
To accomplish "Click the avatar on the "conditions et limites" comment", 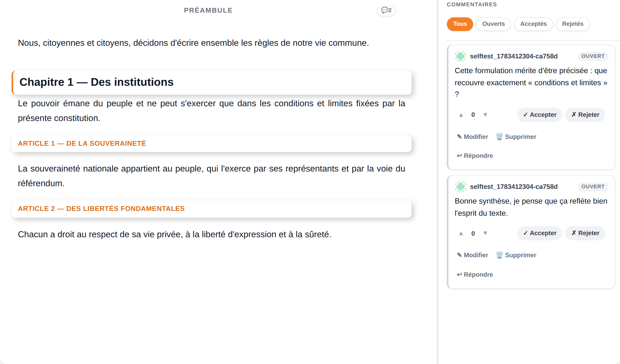I will pos(461,56).
